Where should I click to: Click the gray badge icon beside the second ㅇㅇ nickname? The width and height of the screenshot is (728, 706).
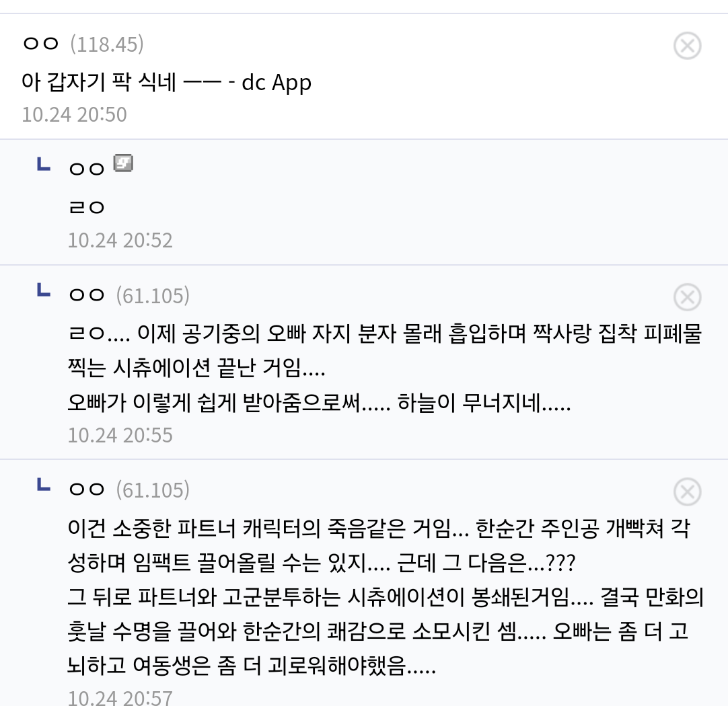[x=123, y=163]
